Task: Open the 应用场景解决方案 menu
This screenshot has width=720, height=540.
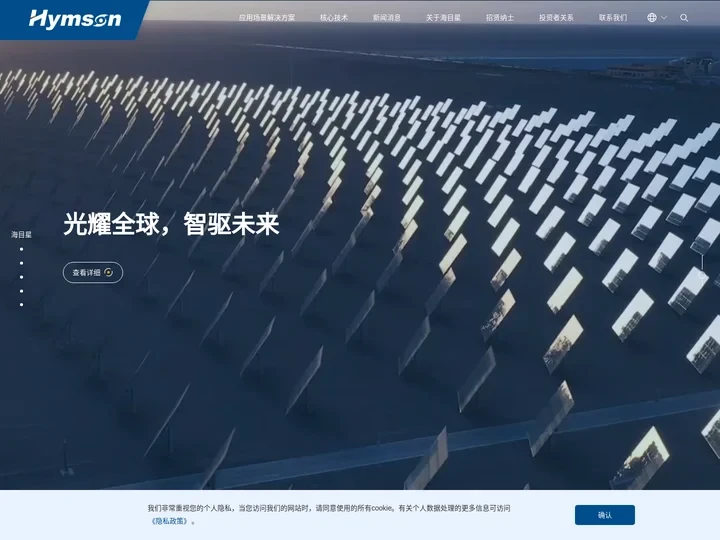Action: (267, 17)
